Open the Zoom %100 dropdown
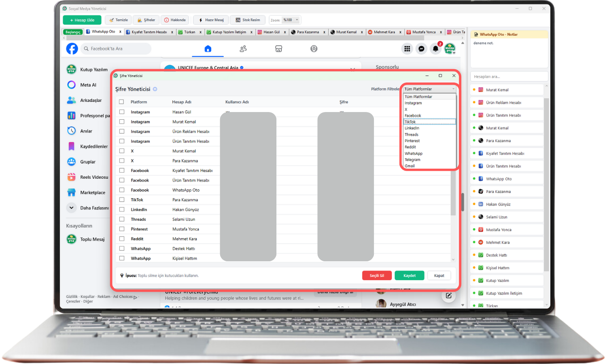 pyautogui.click(x=291, y=20)
